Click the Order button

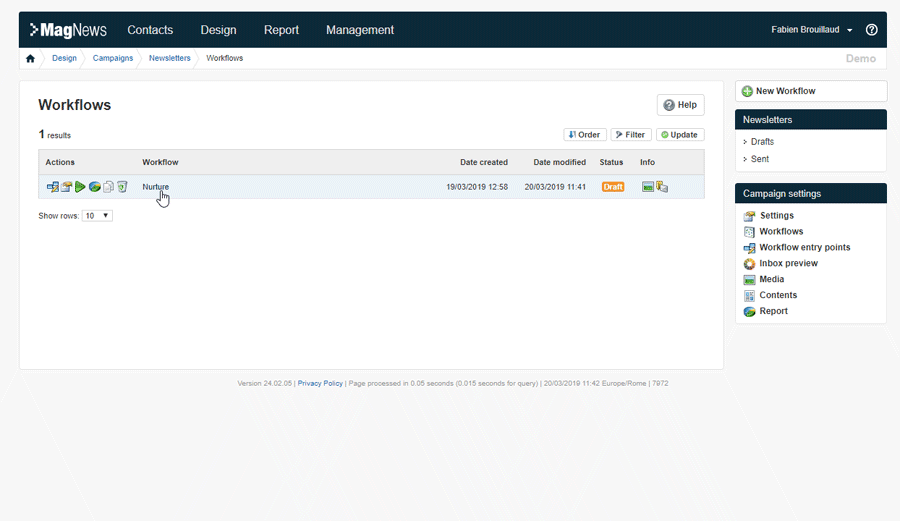584,135
